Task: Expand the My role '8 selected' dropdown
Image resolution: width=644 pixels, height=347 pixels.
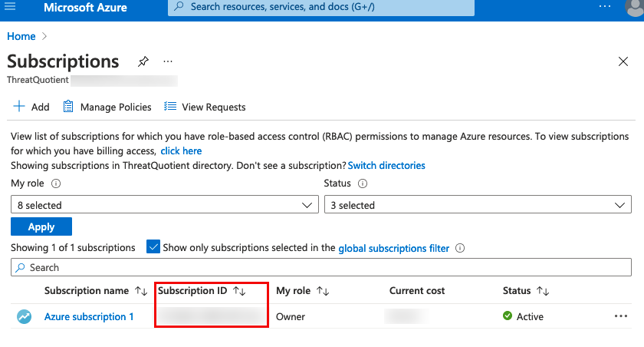Action: click(x=165, y=204)
